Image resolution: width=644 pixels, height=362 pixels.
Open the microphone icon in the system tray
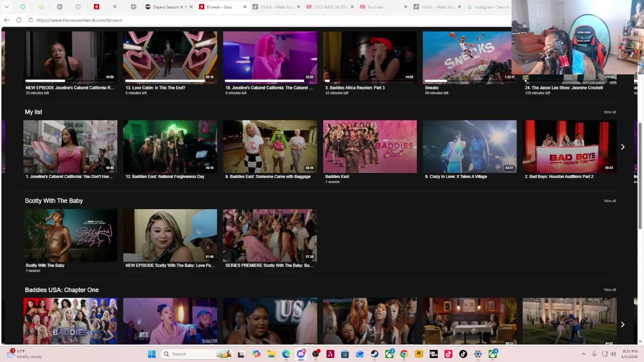(594, 354)
